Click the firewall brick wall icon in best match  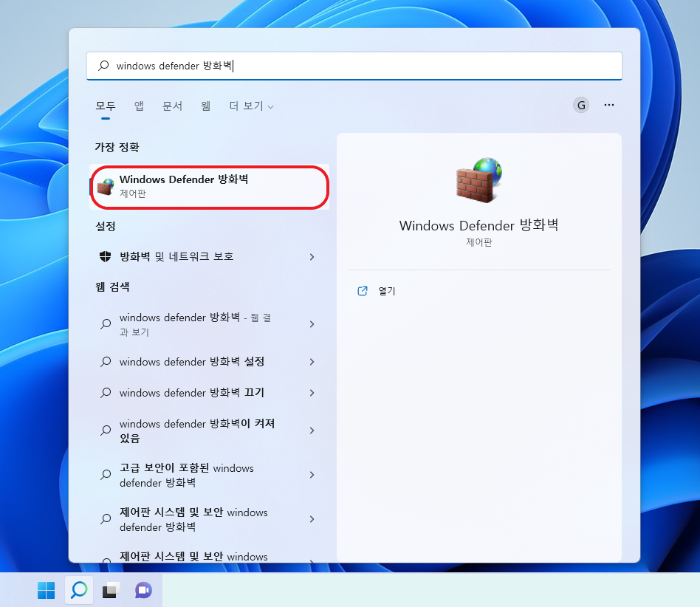coord(106,187)
